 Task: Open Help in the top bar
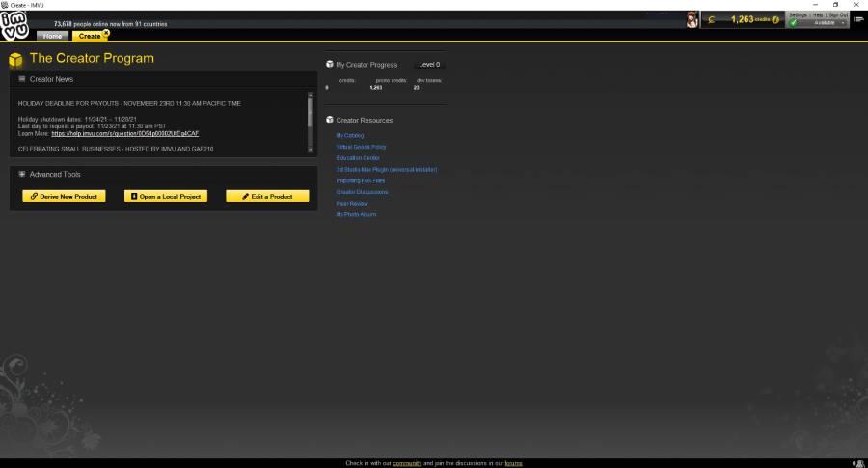click(818, 14)
